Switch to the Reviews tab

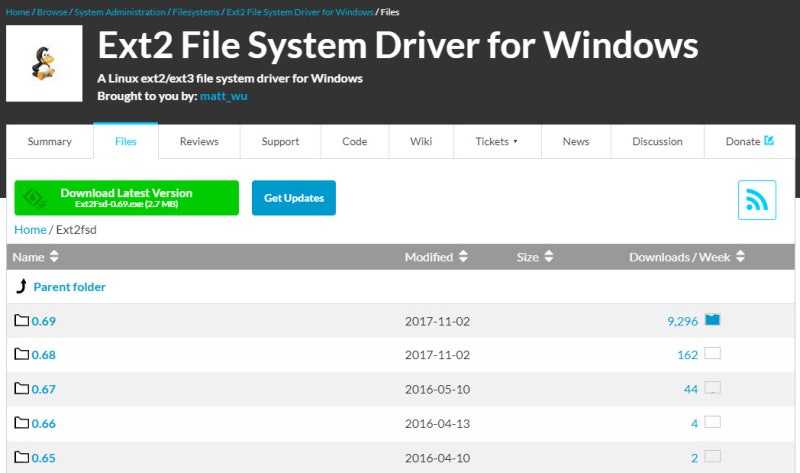[199, 142]
